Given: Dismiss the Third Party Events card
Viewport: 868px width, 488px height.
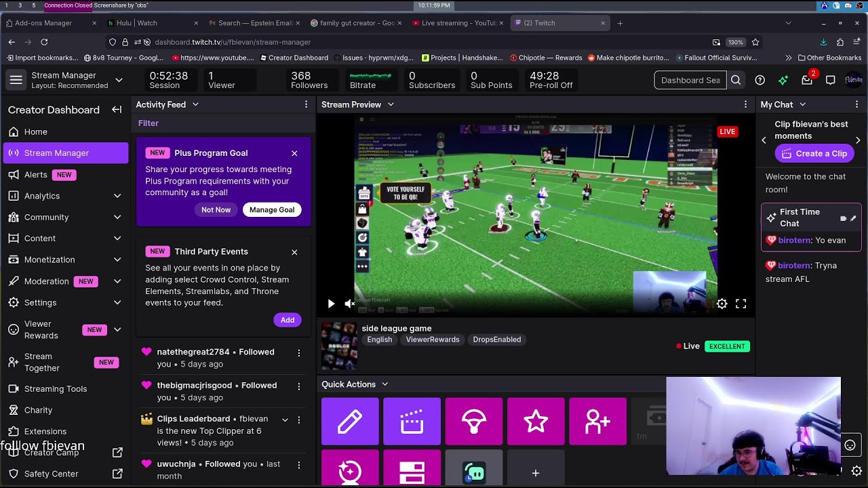Looking at the screenshot, I should coord(294,252).
